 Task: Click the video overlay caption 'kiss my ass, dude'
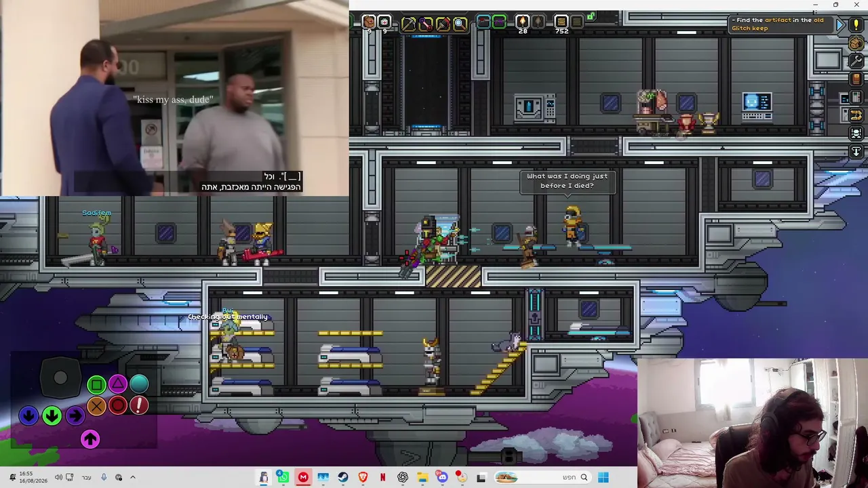pyautogui.click(x=174, y=100)
